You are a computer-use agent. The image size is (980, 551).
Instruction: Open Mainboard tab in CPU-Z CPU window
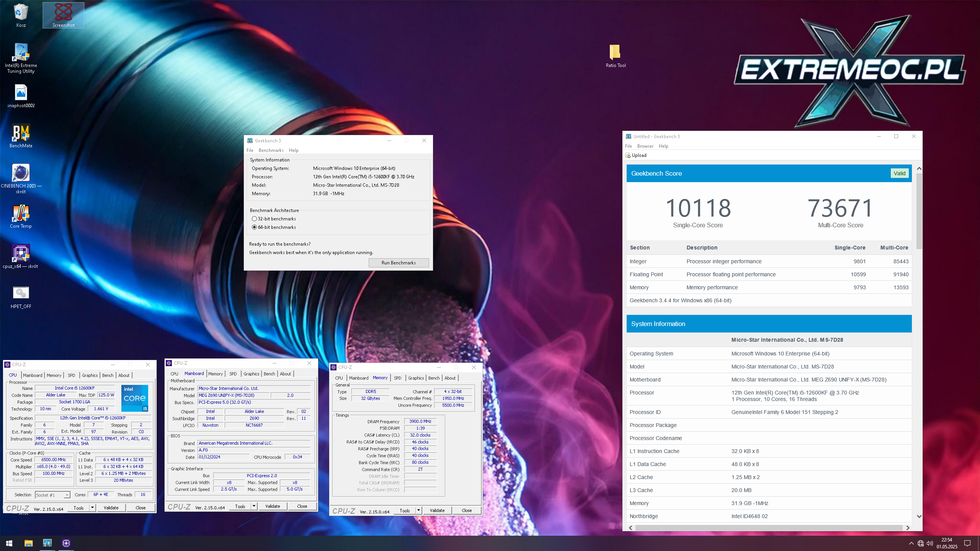coord(33,375)
